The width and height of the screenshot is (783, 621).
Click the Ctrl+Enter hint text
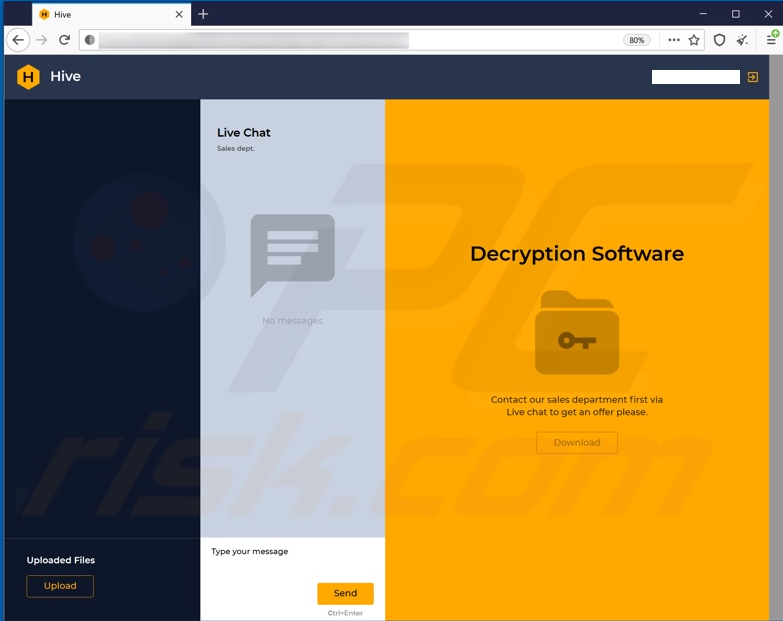click(345, 613)
